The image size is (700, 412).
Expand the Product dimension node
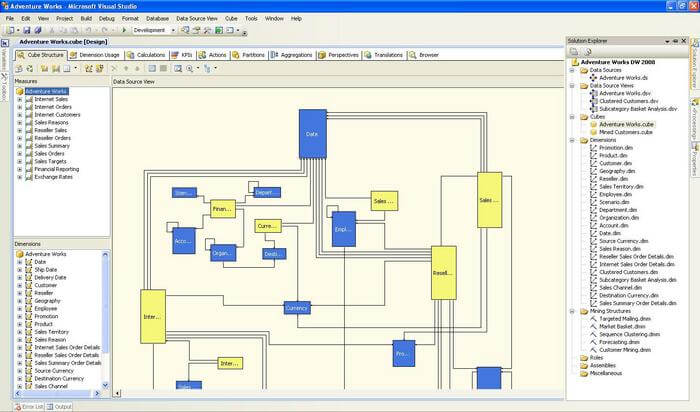(x=20, y=324)
